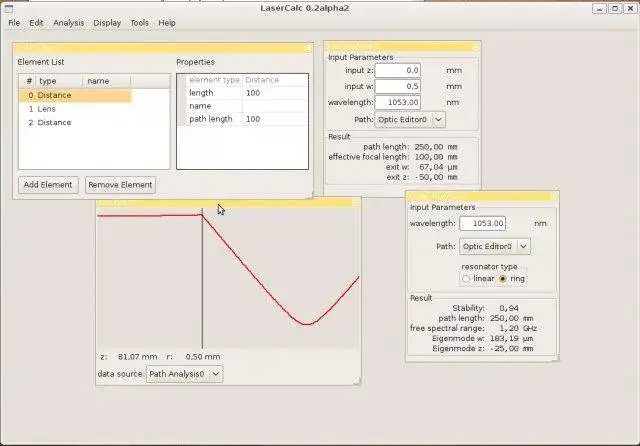This screenshot has height=446, width=640.
Task: Click the beam plot vertical lens marker
Action: [202, 279]
